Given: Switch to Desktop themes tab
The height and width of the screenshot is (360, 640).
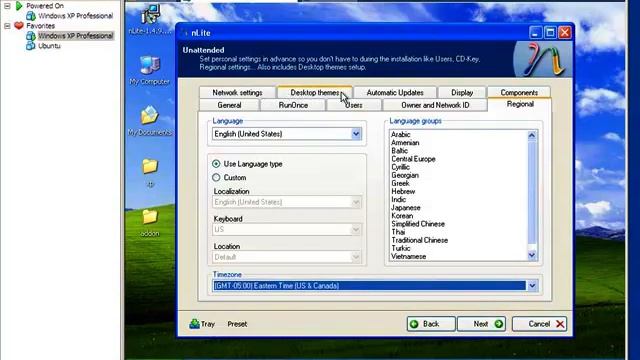Looking at the screenshot, I should pyautogui.click(x=314, y=93).
